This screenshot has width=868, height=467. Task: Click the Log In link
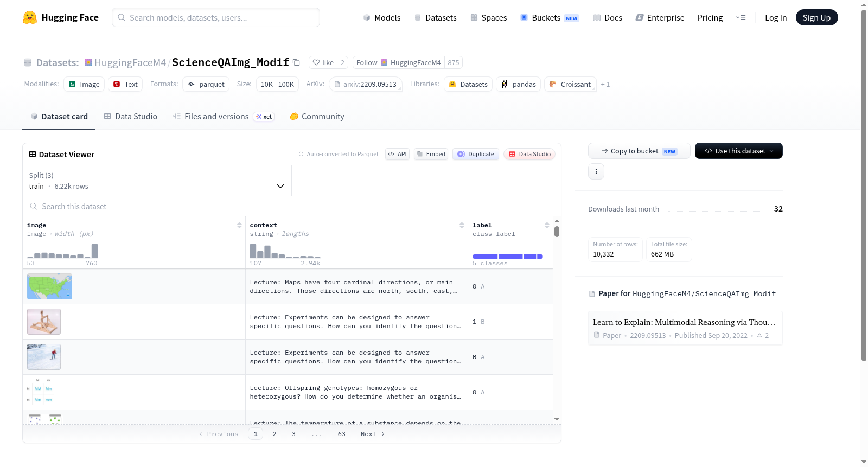(776, 17)
